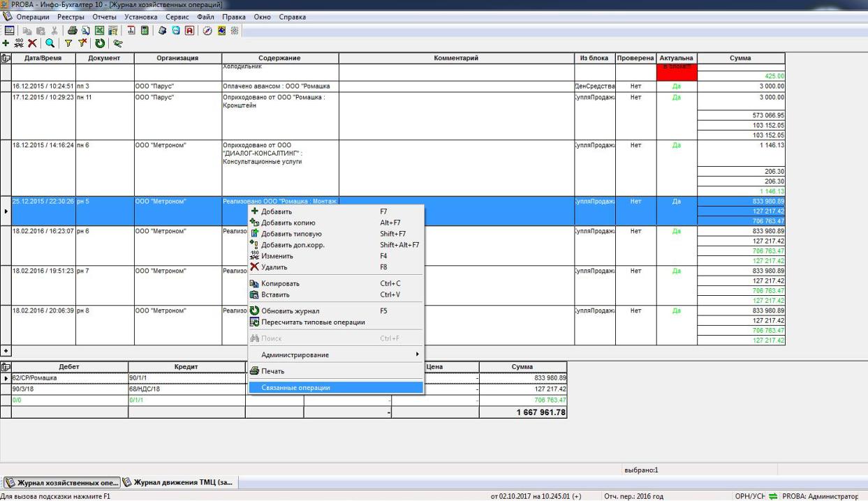Screen dimensions: 868x501
Task: Open the Установка menu
Action: (142, 17)
